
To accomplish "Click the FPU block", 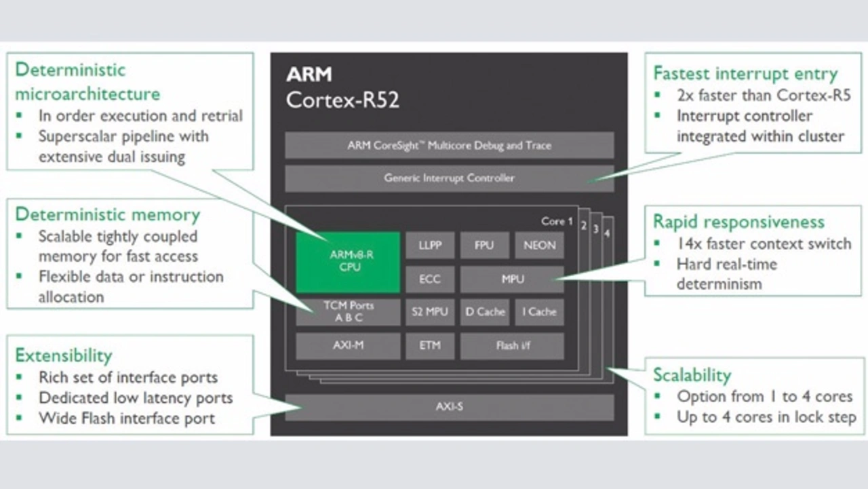I will [x=484, y=246].
